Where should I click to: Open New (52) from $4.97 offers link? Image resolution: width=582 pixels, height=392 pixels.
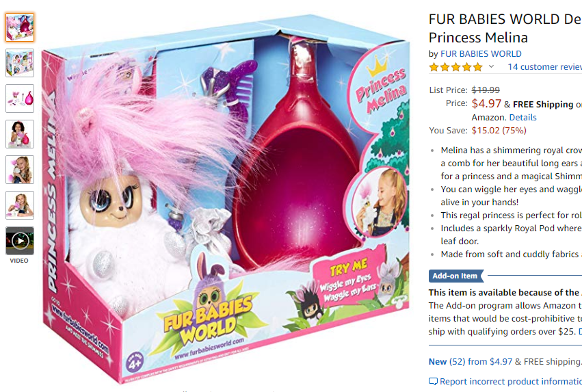471,362
